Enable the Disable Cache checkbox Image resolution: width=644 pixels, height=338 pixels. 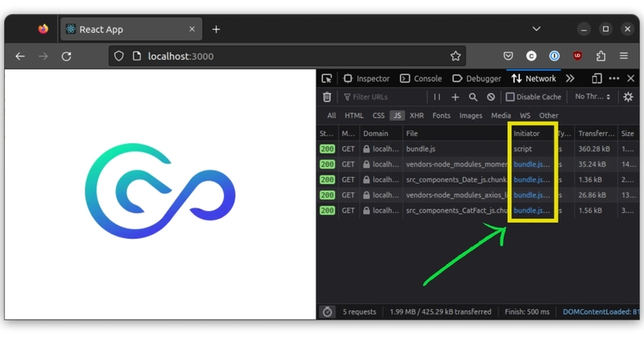[510, 97]
